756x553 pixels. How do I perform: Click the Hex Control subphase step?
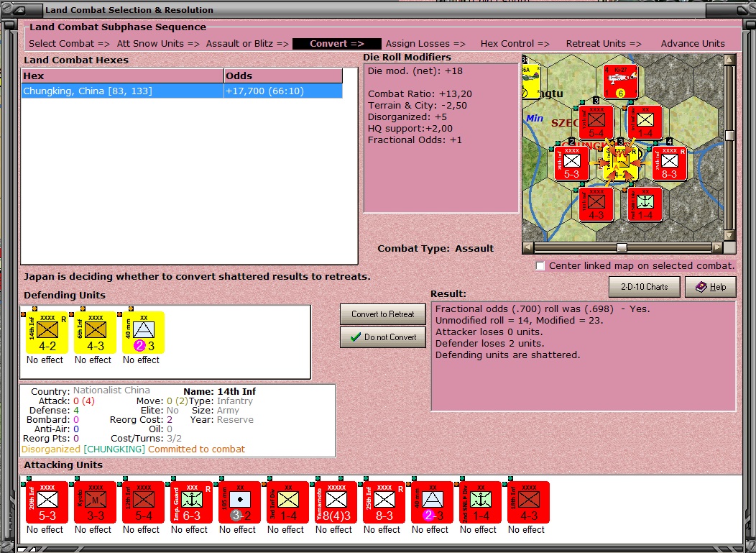[x=515, y=43]
